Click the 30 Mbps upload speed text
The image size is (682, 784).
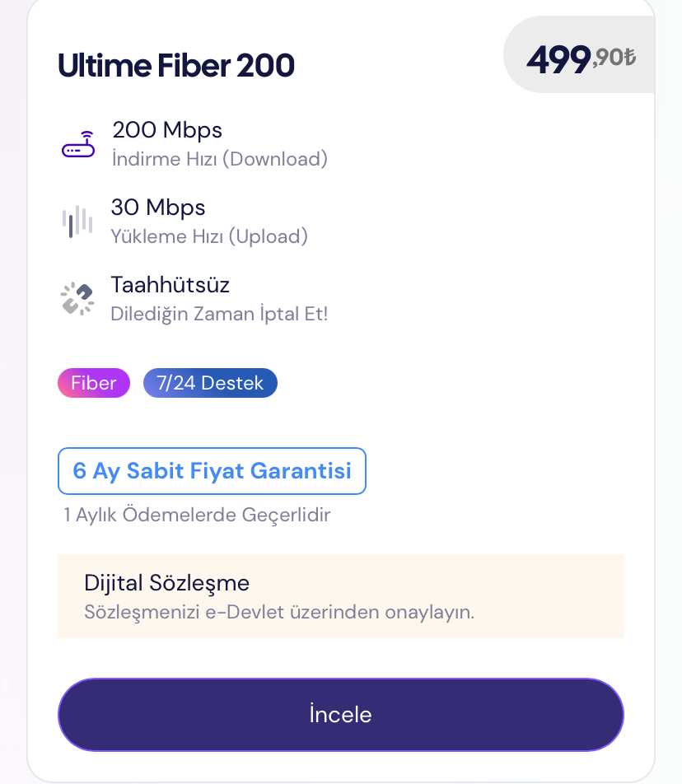[x=158, y=208]
